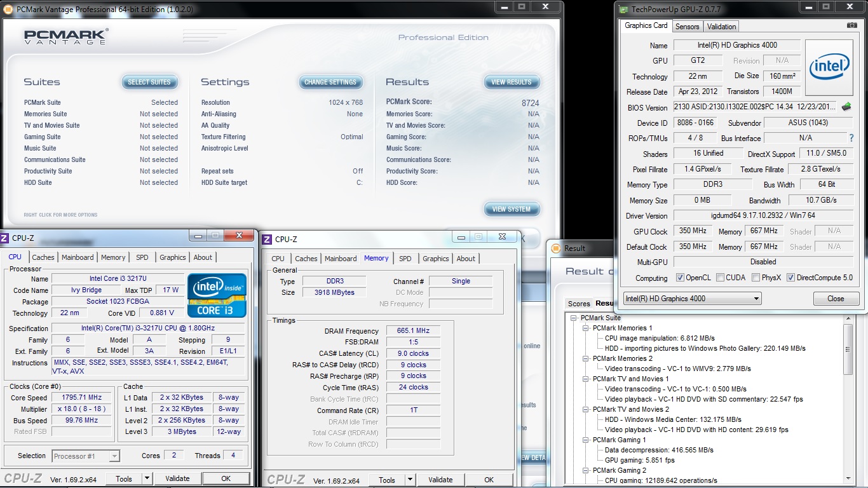Click the Result tree vertical scrollbar thumb
The image size is (868, 488).
847,350
